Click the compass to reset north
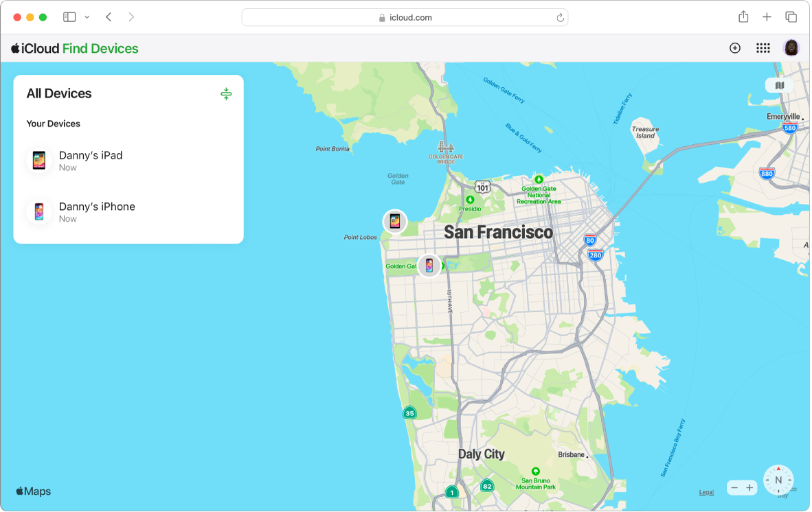This screenshot has width=812, height=512. point(778,480)
